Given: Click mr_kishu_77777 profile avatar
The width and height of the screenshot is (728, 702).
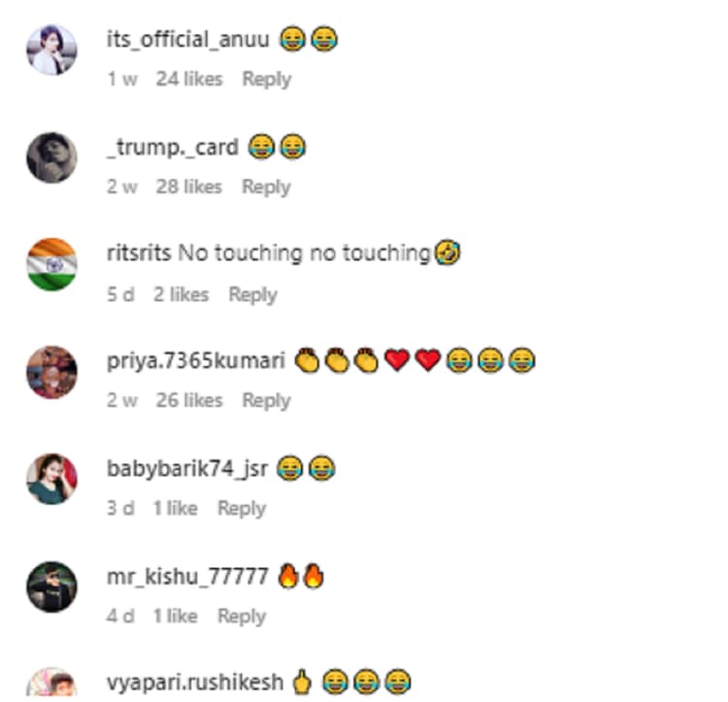Looking at the screenshot, I should click(x=51, y=586).
